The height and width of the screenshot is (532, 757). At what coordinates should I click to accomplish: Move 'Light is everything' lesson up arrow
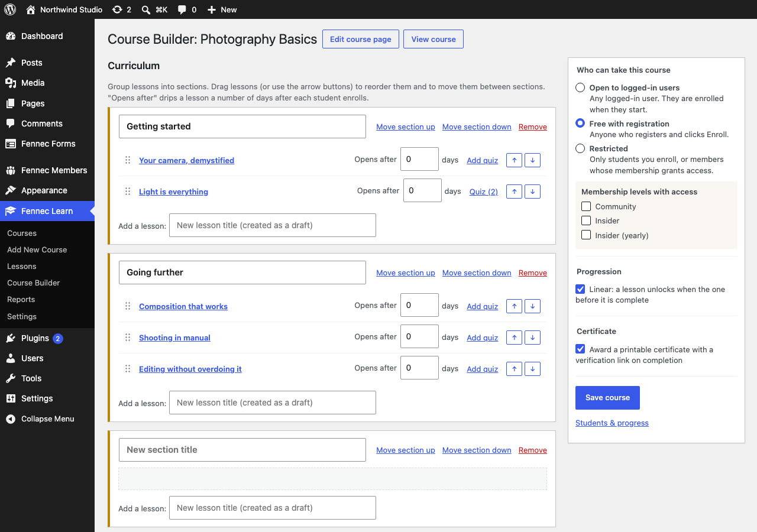click(x=514, y=192)
